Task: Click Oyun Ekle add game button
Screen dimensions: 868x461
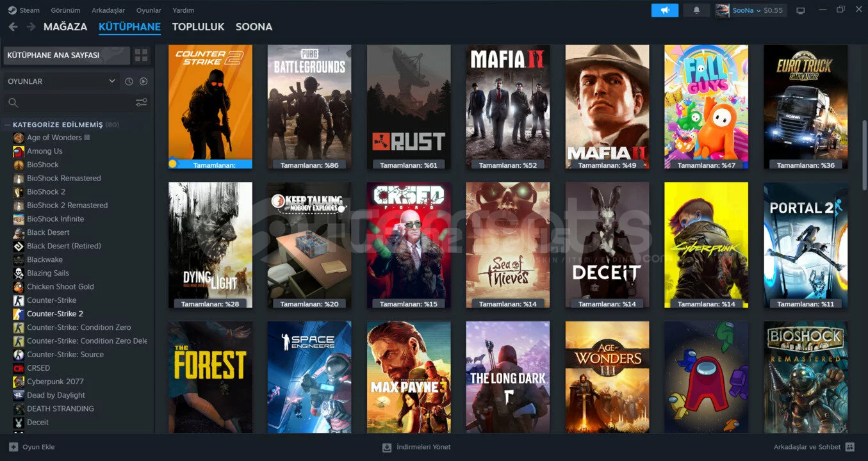Action: [32, 447]
